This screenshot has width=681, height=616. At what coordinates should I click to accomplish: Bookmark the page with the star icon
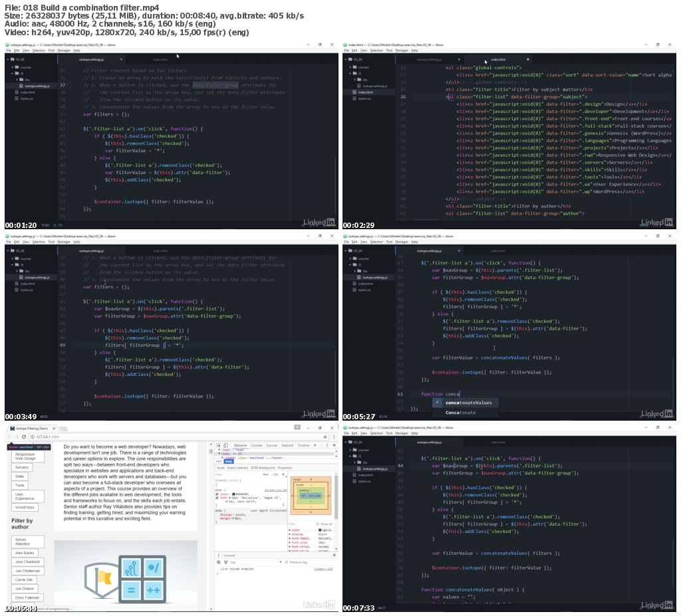tap(325, 437)
